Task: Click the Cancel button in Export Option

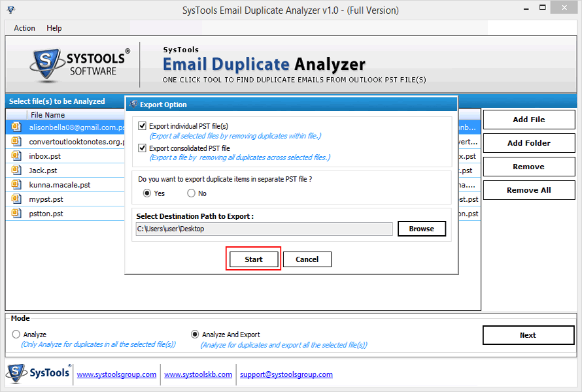Action: [307, 259]
